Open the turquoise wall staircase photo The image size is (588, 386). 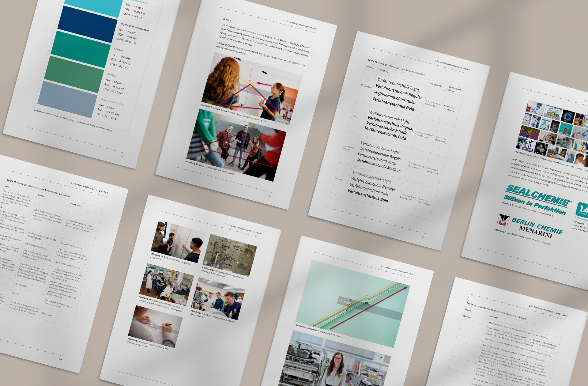[x=353, y=303]
